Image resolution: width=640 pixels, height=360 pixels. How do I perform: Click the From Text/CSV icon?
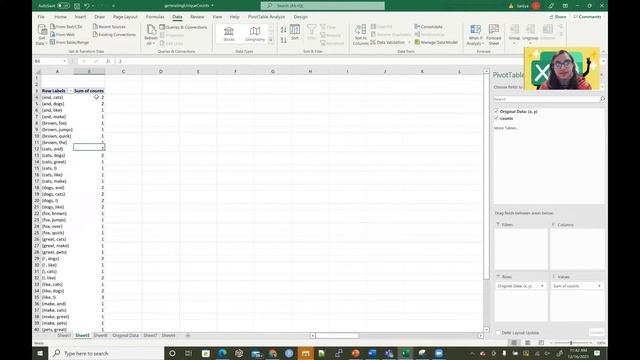[x=53, y=27]
